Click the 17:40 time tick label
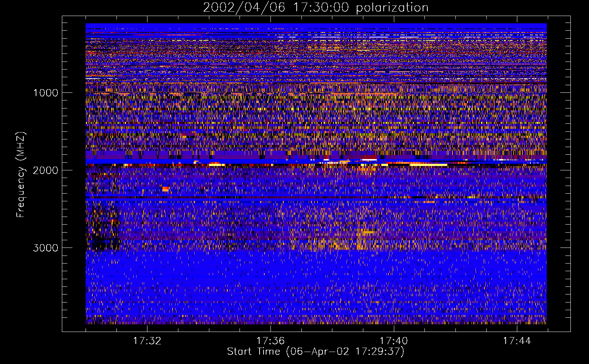 [x=394, y=341]
